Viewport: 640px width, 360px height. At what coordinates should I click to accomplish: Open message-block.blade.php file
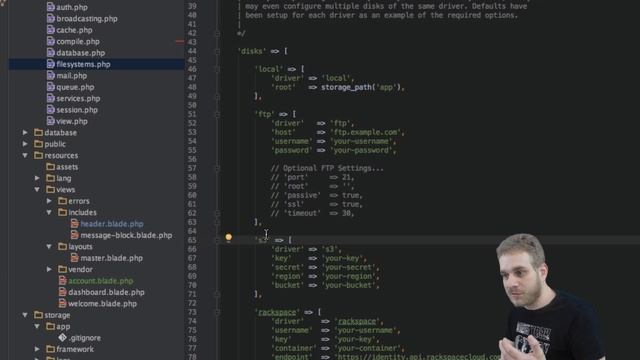(x=126, y=235)
